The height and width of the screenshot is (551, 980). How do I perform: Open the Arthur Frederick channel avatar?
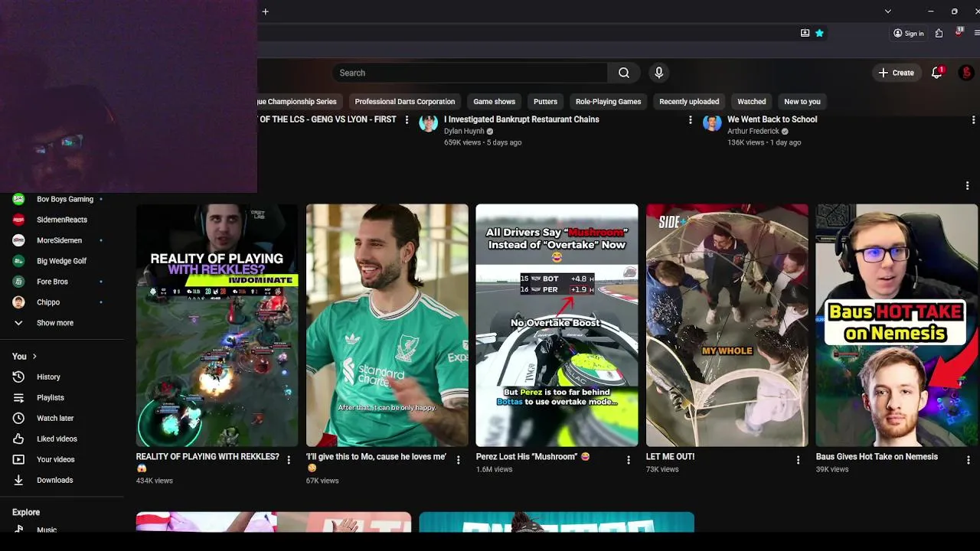(712, 122)
